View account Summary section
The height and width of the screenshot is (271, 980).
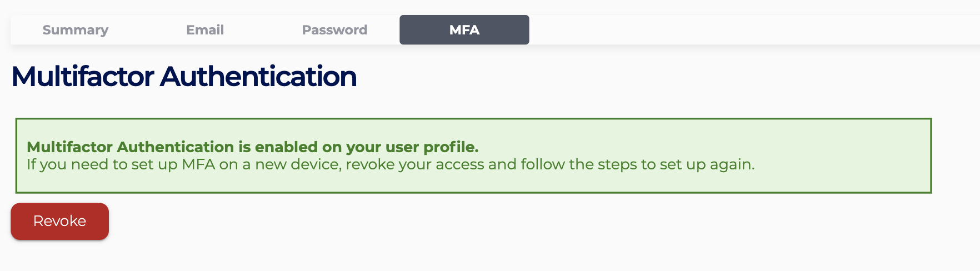pos(76,30)
